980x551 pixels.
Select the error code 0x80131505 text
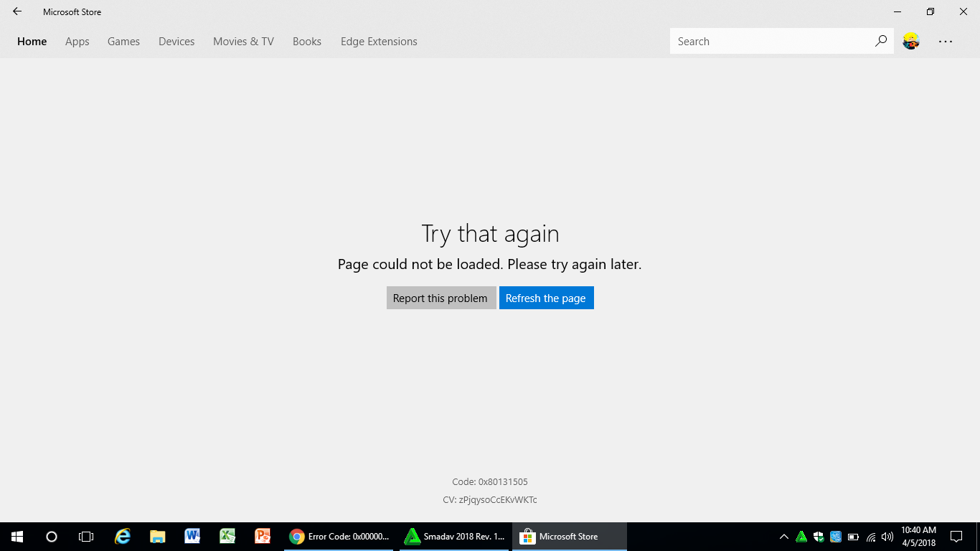pyautogui.click(x=490, y=482)
